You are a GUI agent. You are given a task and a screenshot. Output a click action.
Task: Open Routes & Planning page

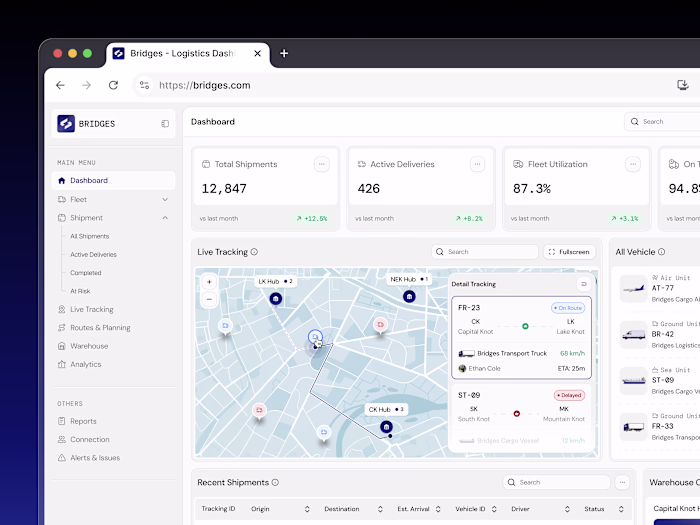coord(100,328)
